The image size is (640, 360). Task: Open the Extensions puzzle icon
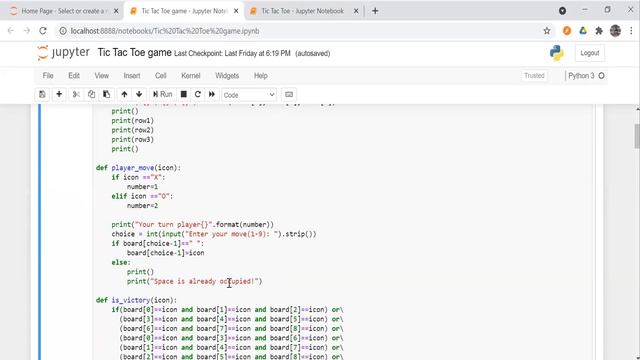[x=599, y=31]
